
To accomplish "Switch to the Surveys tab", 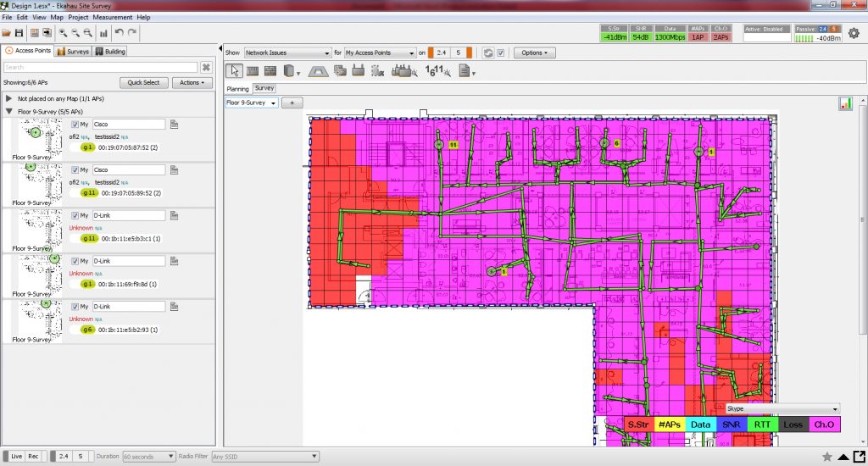I will (x=74, y=51).
